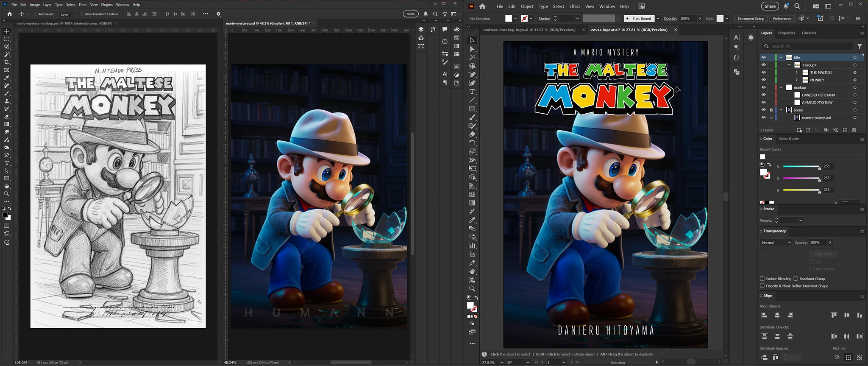Open the Normal blending mode dropdown
This screenshot has height=366, width=868.
(x=776, y=243)
